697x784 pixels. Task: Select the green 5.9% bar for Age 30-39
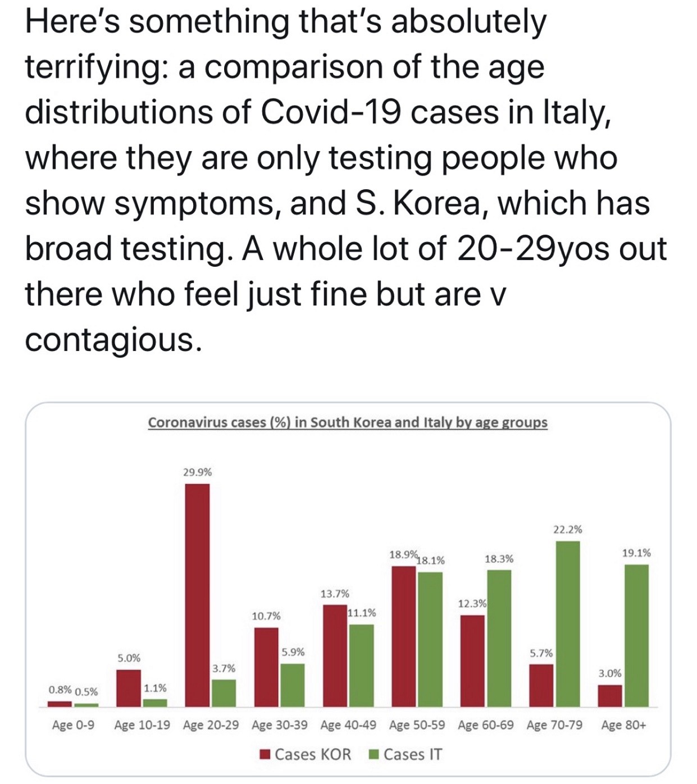point(292,685)
